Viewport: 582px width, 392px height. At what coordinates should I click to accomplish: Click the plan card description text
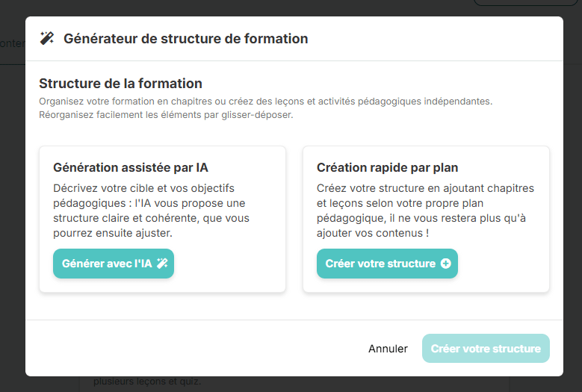pyautogui.click(x=425, y=211)
